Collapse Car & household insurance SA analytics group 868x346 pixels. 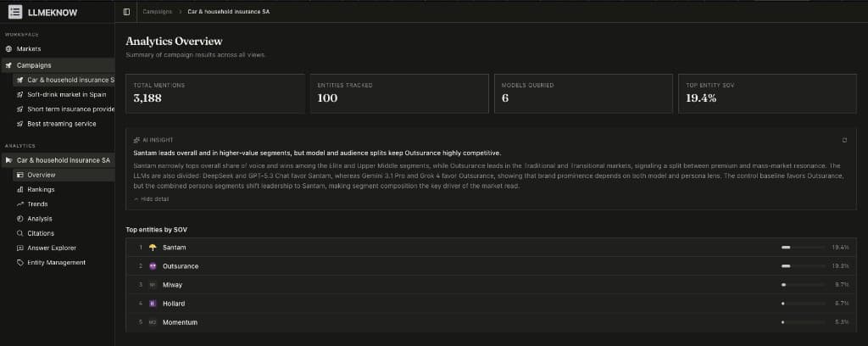pyautogui.click(x=8, y=160)
